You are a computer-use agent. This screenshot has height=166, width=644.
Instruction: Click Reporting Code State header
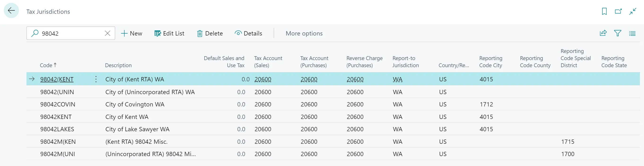[x=614, y=62]
